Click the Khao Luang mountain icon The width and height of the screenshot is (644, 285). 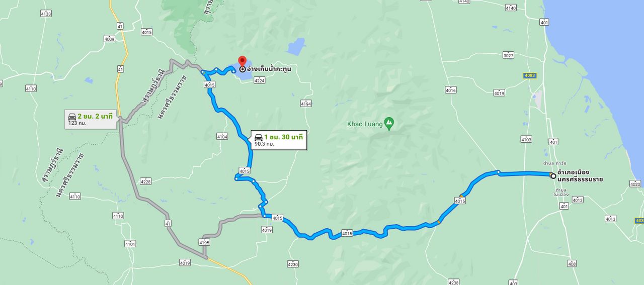388,122
